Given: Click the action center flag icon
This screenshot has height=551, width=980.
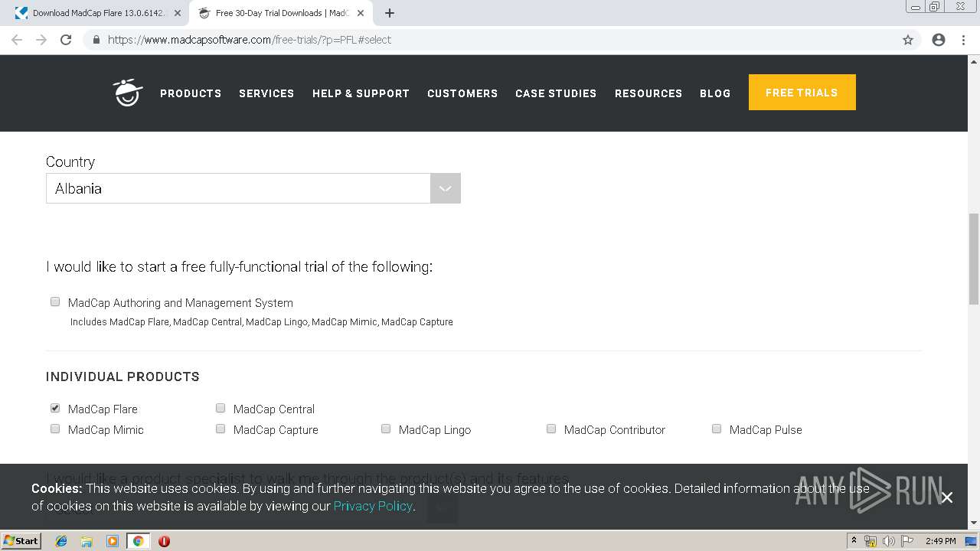Looking at the screenshot, I should 907,541.
